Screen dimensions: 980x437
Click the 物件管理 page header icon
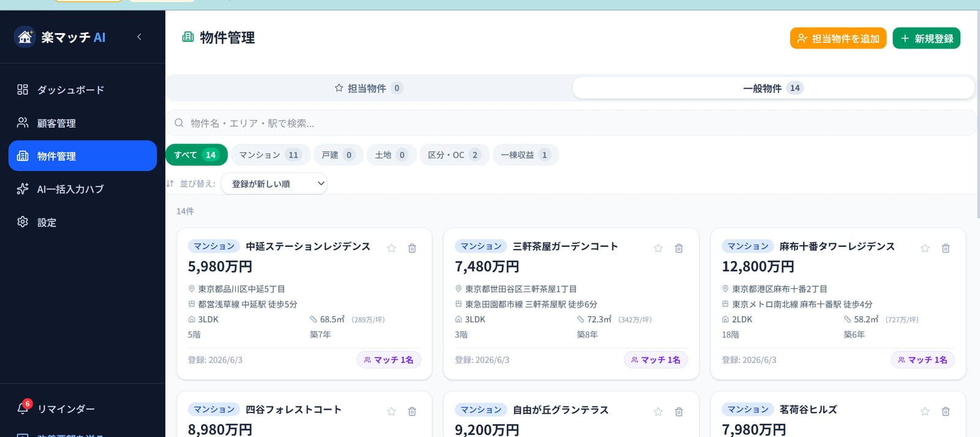pyautogui.click(x=188, y=37)
